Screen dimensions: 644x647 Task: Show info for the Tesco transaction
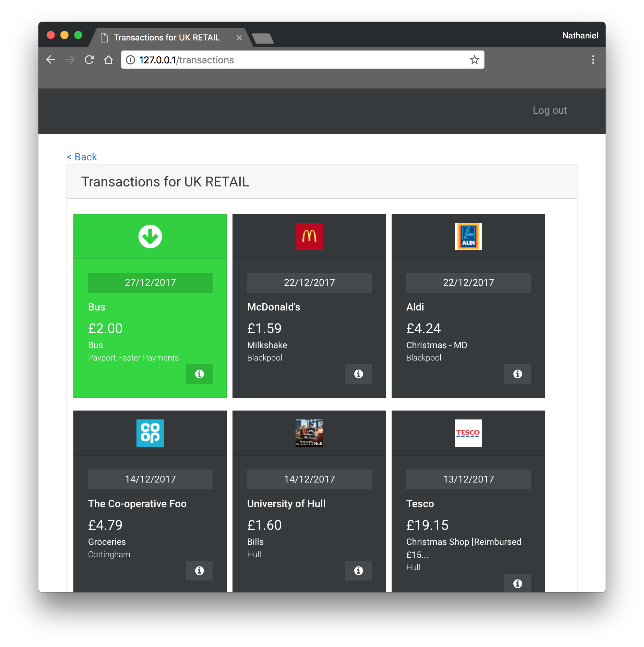point(517,583)
